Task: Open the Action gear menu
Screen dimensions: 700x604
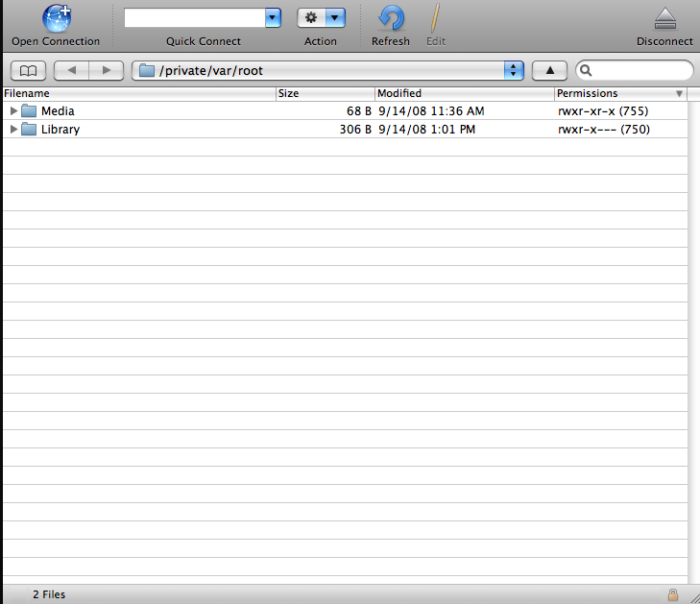Action: tap(311, 18)
